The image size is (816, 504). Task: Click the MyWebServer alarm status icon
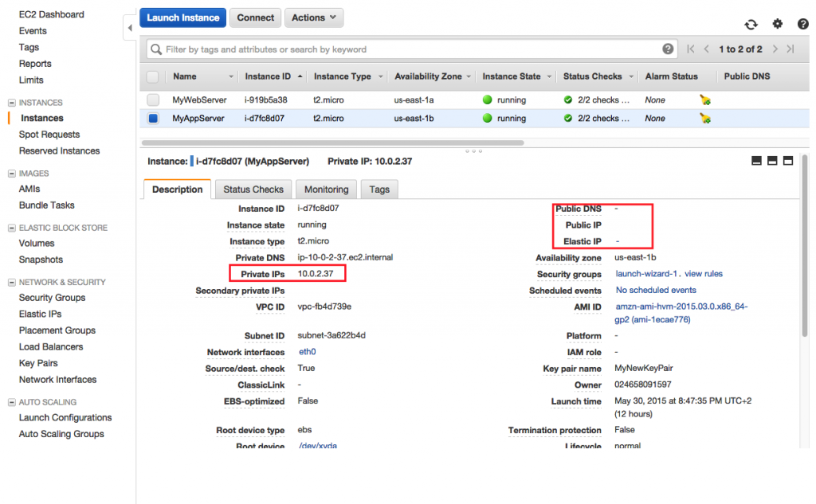(705, 100)
